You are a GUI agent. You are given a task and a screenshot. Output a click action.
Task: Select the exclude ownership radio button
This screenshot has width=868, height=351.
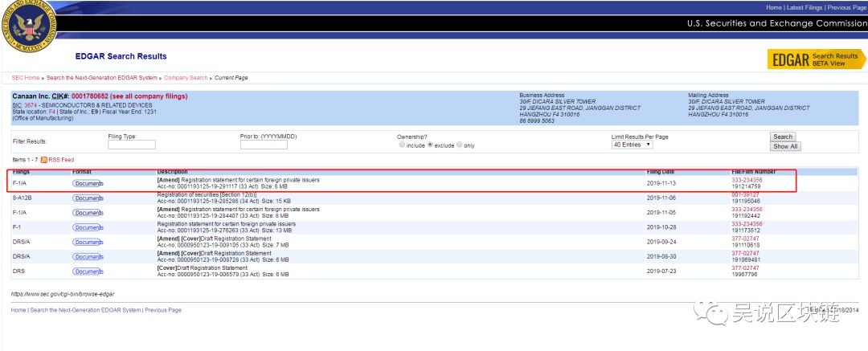[430, 145]
